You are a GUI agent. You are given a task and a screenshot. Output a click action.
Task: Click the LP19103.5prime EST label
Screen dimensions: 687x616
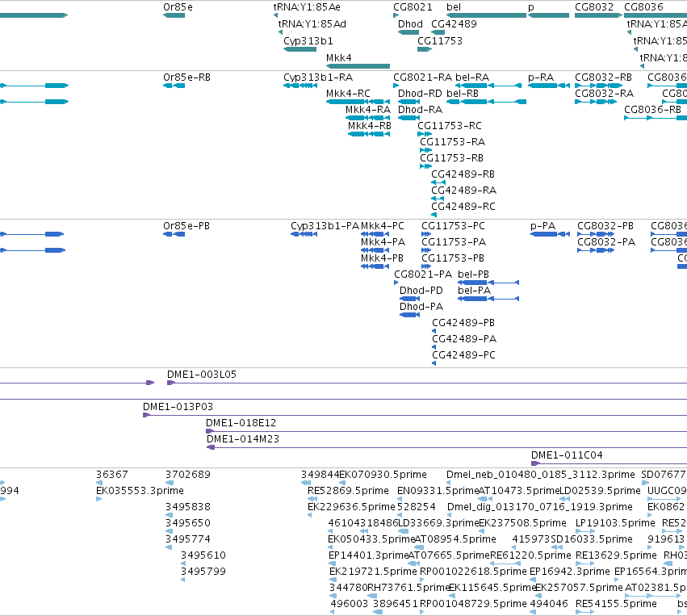point(614,523)
